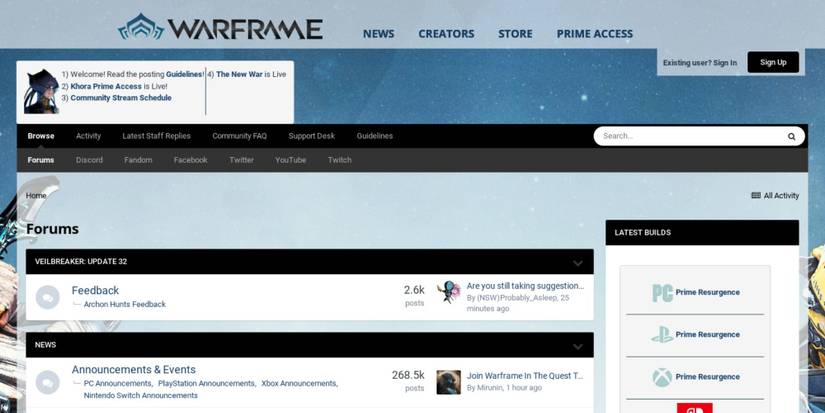Open the YouTube sub-navigation link
The width and height of the screenshot is (825, 413).
(x=290, y=160)
